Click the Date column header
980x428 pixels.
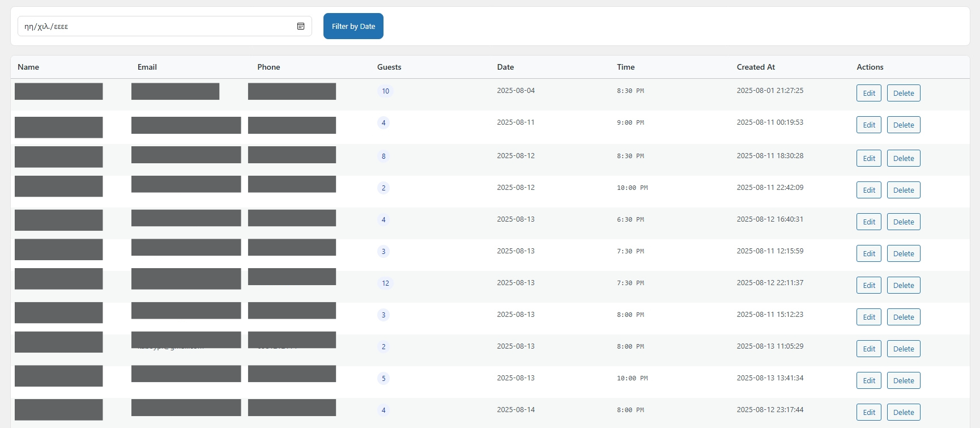coord(505,67)
